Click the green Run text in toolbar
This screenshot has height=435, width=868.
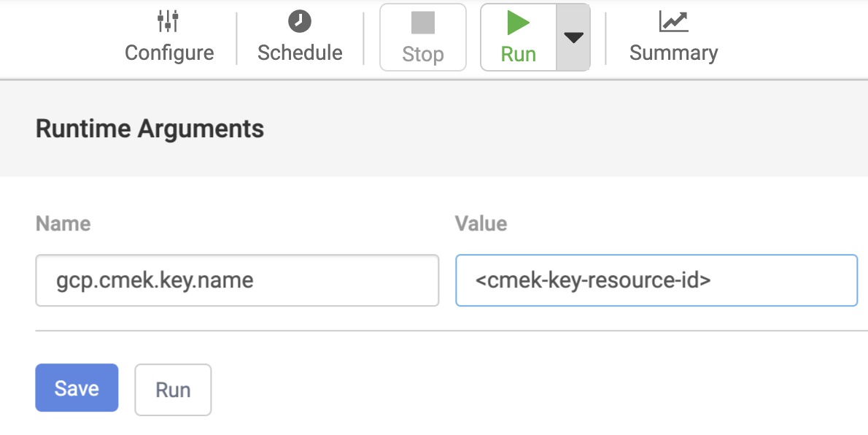click(518, 55)
